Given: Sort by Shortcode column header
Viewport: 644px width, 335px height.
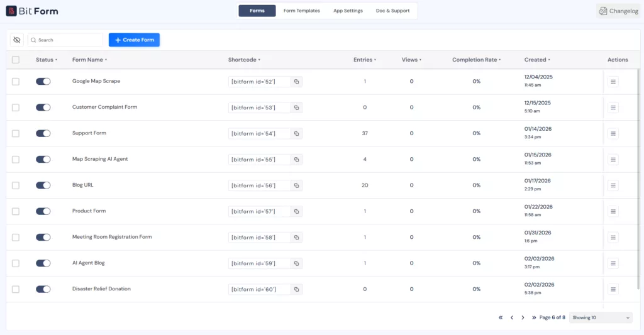Looking at the screenshot, I should click(244, 60).
